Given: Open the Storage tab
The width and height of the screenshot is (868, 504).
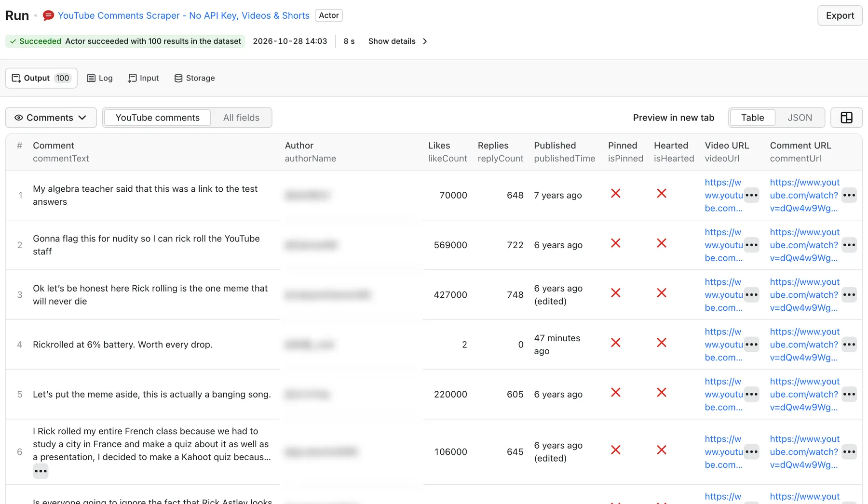Looking at the screenshot, I should [x=195, y=78].
